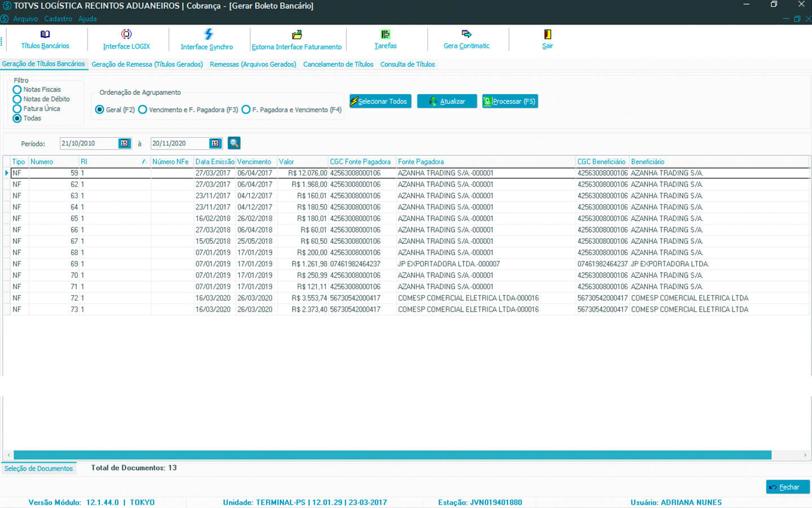Screen dimensions: 812x508
Task: Choose Vencimento e F. Pagadora (F3) ordering
Action: pyautogui.click(x=143, y=110)
